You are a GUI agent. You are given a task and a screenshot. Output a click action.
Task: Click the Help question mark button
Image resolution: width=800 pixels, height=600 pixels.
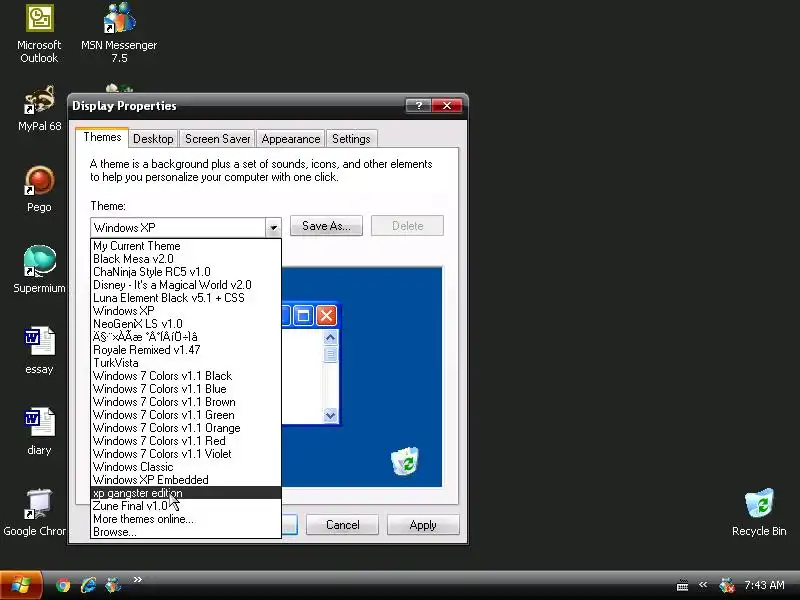pyautogui.click(x=418, y=106)
